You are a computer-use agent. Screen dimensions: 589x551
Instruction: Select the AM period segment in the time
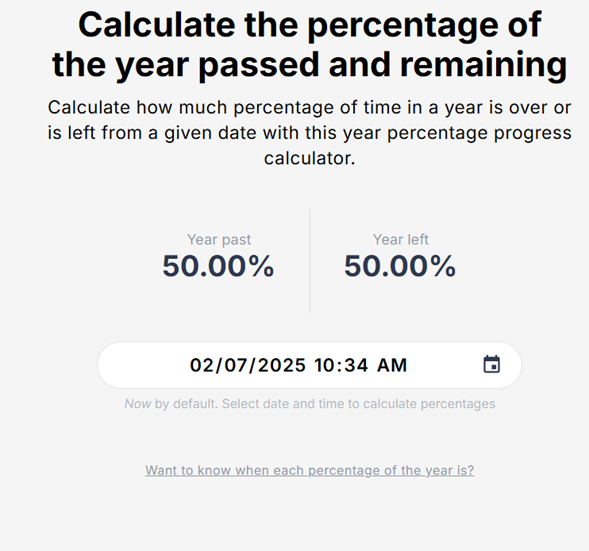392,365
